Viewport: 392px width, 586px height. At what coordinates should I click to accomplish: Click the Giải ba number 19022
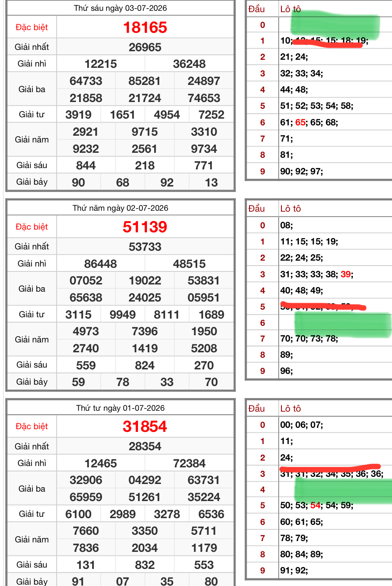145,280
